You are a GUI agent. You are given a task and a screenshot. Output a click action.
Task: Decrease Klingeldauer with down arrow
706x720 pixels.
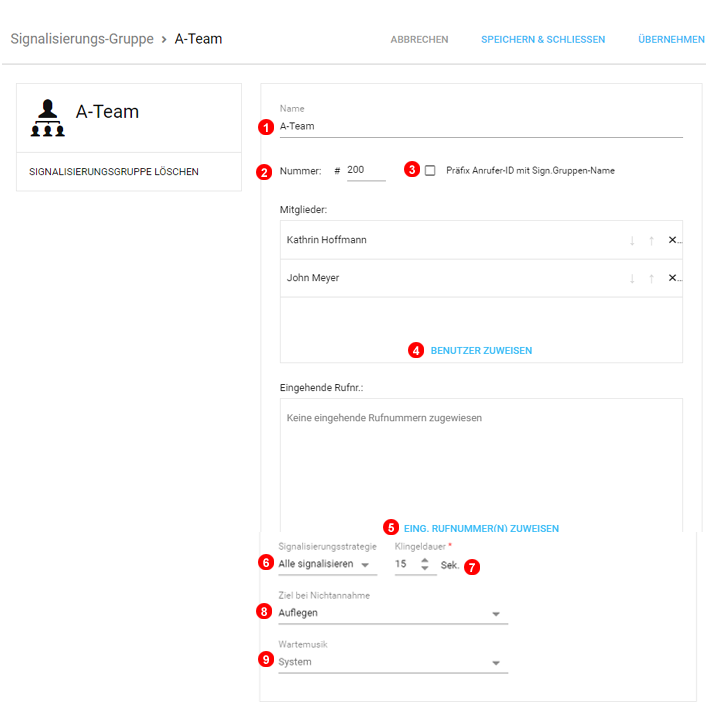click(x=424, y=570)
